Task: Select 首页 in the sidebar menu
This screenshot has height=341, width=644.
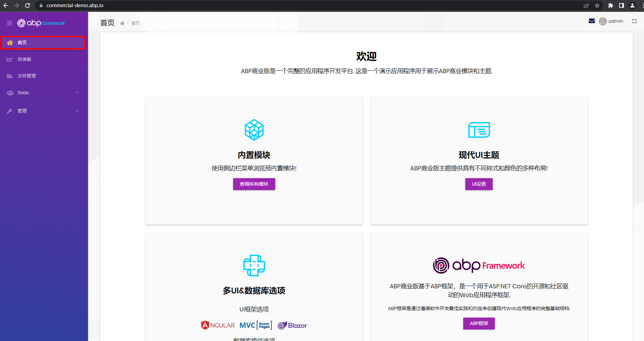Action: 43,42
